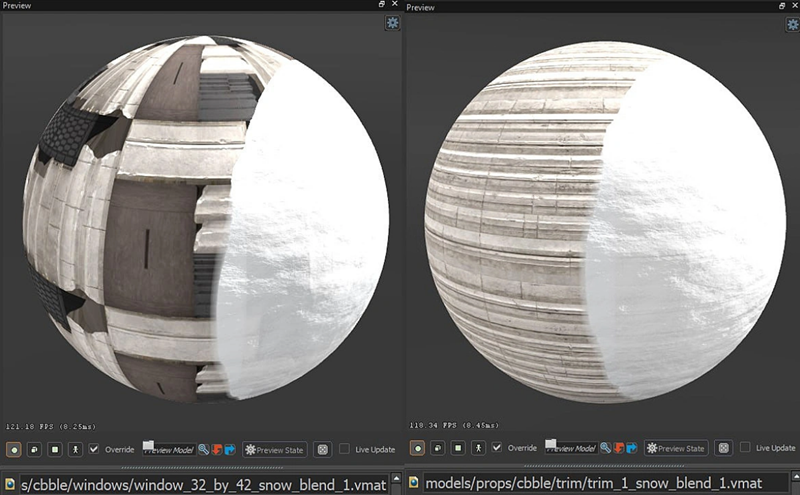This screenshot has height=495, width=800.
Task: Uncheck Override checkbox in left preview
Action: click(x=94, y=449)
